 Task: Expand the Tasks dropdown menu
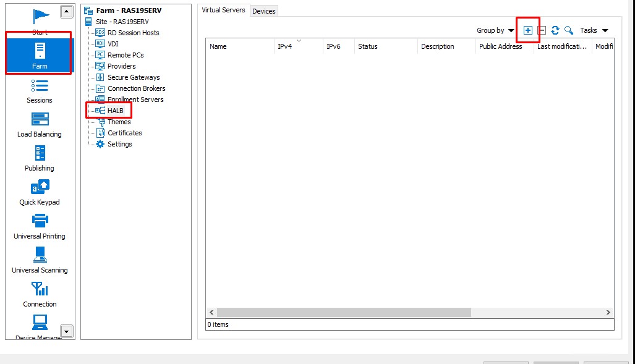(594, 30)
